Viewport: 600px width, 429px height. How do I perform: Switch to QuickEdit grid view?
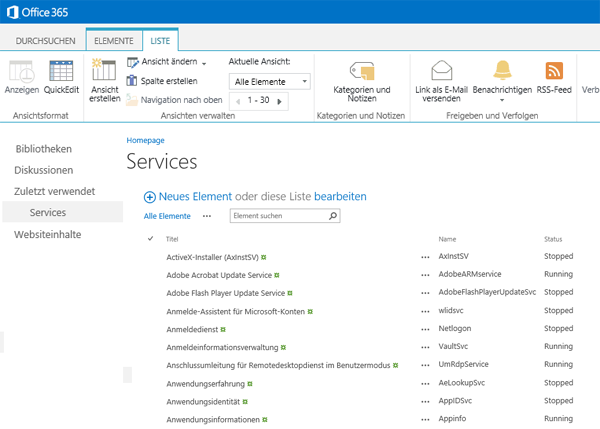click(61, 71)
